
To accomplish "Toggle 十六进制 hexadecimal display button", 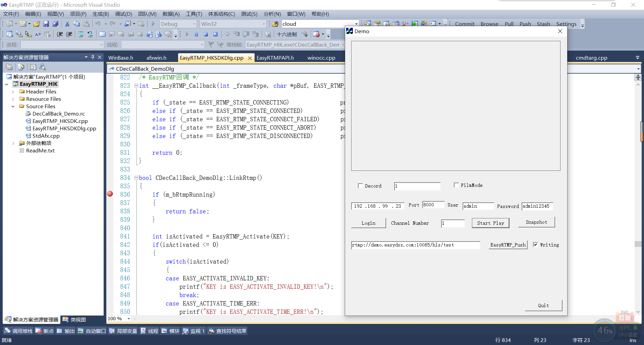I will coord(286,34).
